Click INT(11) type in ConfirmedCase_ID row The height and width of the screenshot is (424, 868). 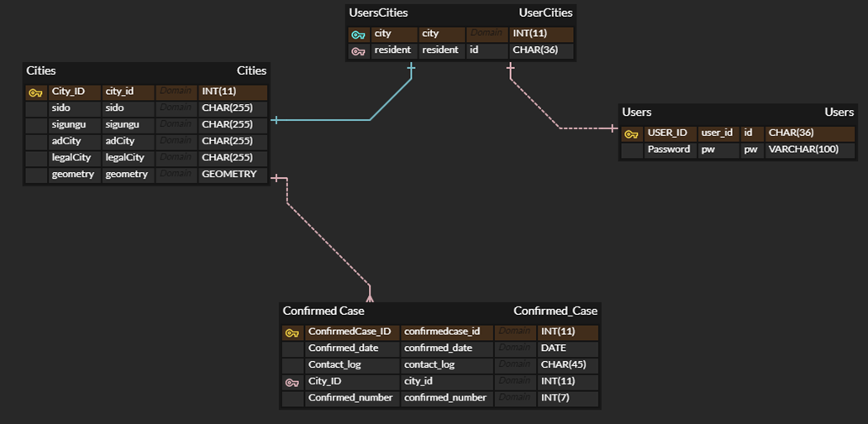tap(568, 332)
